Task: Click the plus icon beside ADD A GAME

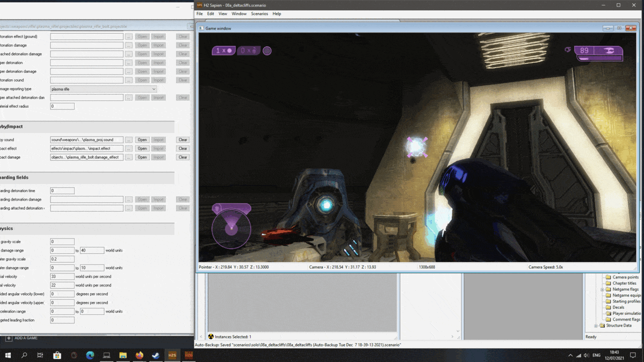Action: pos(9,338)
